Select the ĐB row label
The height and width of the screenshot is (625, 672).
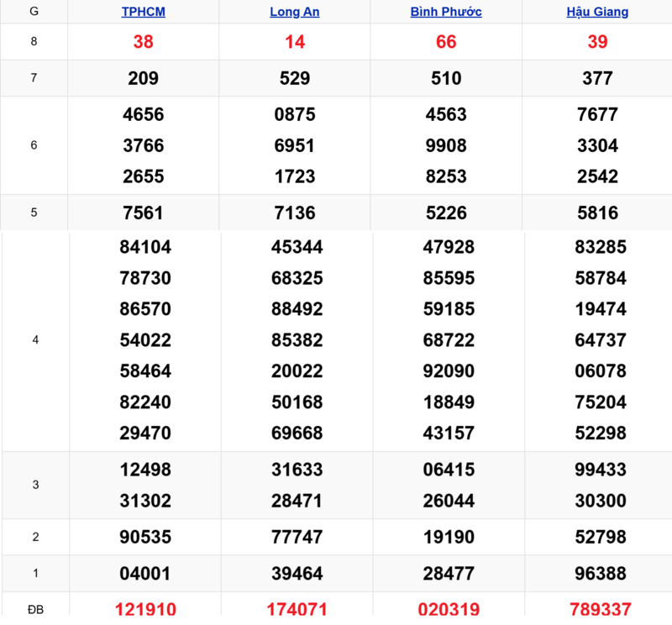[35, 609]
